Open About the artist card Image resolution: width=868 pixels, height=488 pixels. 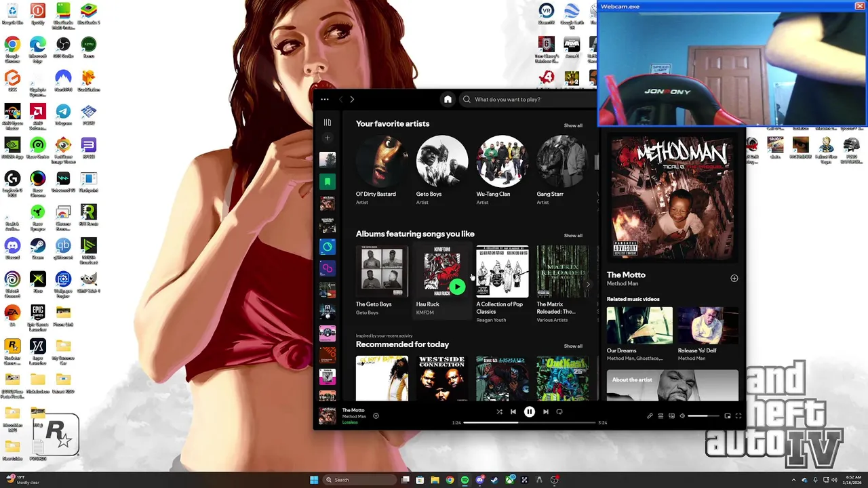pyautogui.click(x=673, y=385)
